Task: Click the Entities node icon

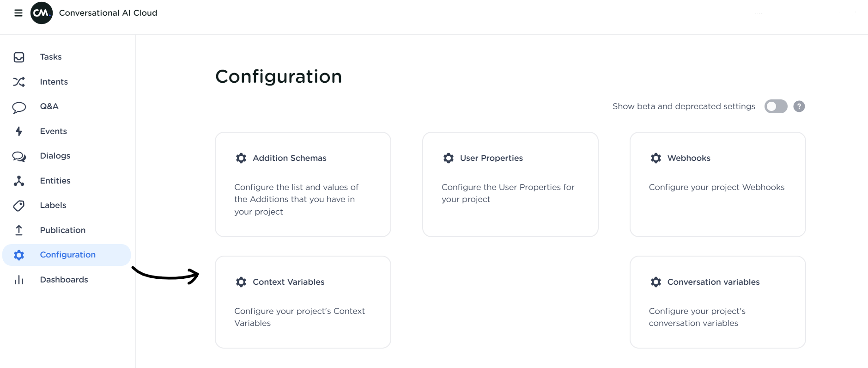Action: [x=19, y=181]
